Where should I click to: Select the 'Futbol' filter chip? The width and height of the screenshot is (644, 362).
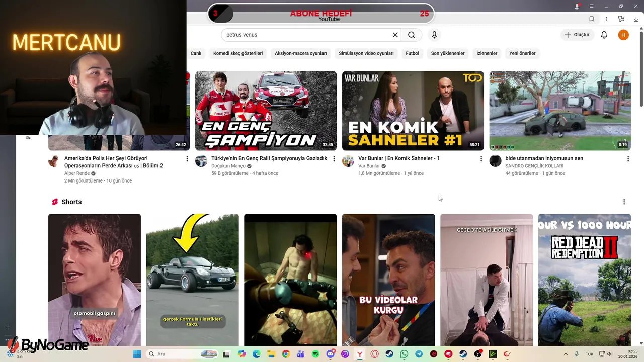pos(413,53)
